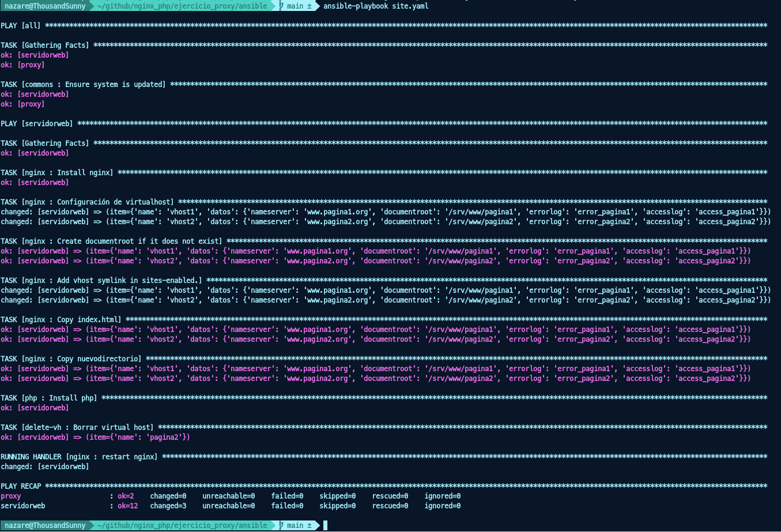Click the ok=12 value in the servidorweb recap
Viewport: 781px width, 532px height.
click(128, 505)
